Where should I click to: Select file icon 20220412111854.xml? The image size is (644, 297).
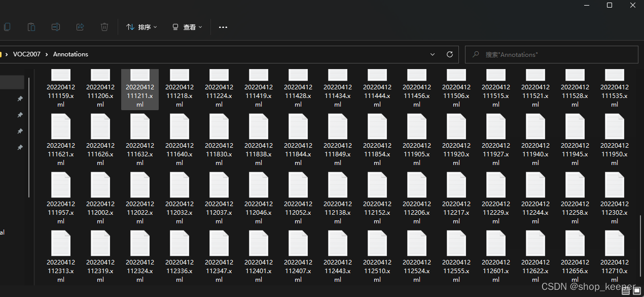pyautogui.click(x=377, y=126)
